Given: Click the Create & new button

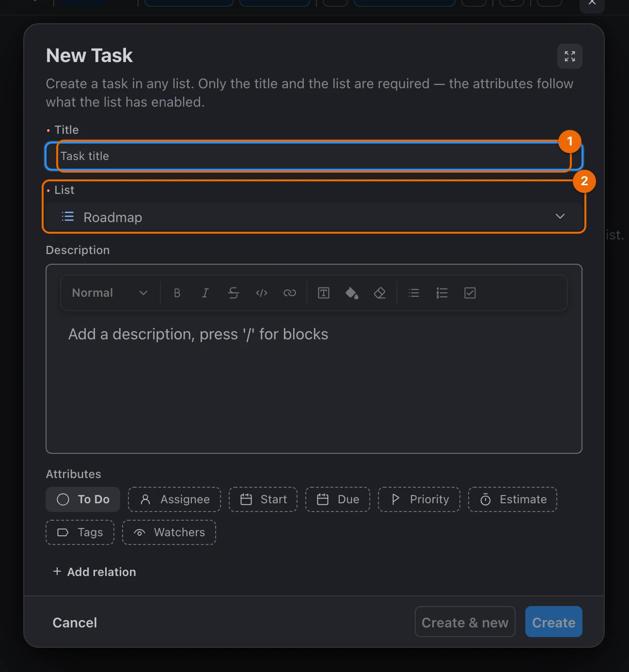Looking at the screenshot, I should (x=465, y=622).
